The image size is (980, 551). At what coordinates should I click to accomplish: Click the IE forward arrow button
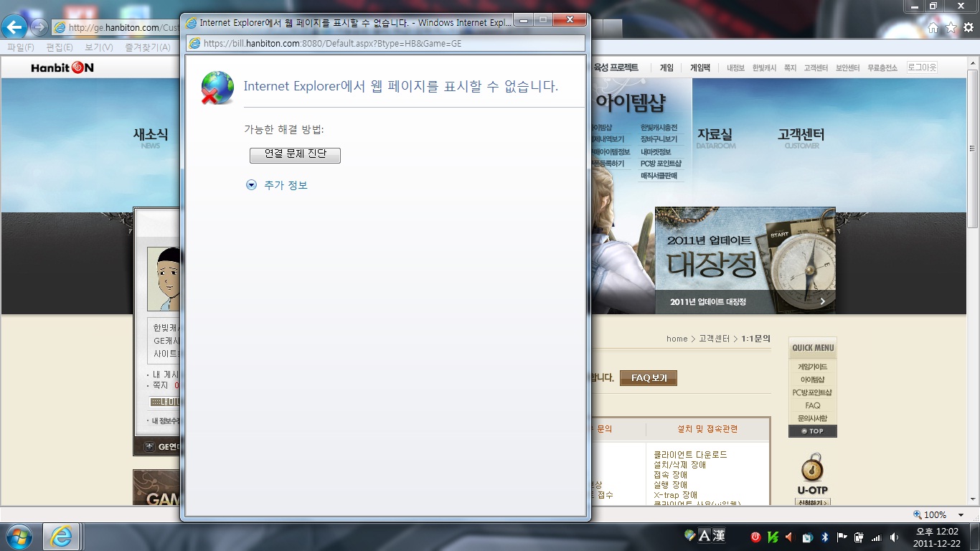39,27
